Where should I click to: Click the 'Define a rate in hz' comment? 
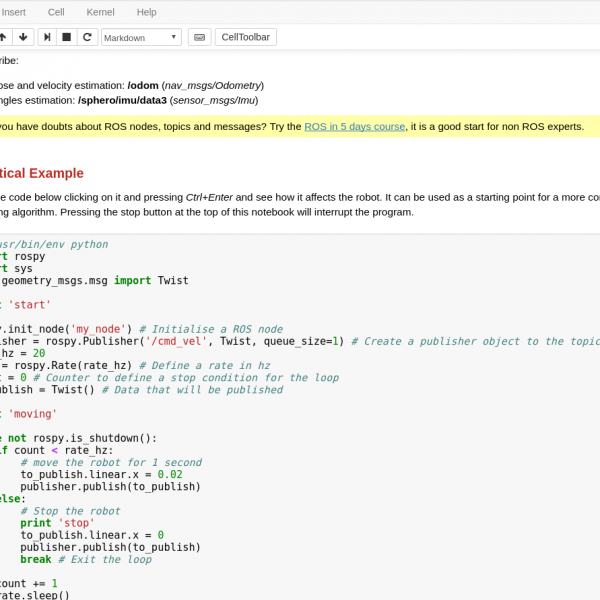[x=205, y=365]
